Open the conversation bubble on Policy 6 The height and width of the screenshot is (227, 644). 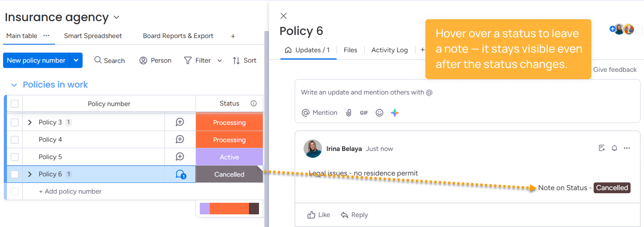(x=179, y=174)
